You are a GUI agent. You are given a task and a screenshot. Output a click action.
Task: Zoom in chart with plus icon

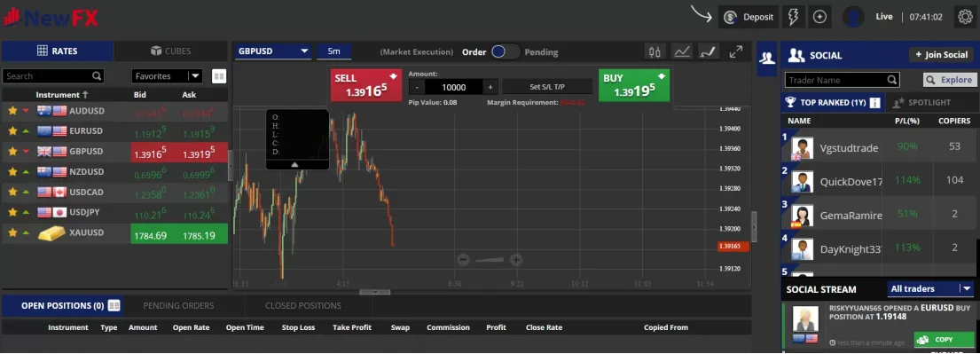pyautogui.click(x=516, y=260)
